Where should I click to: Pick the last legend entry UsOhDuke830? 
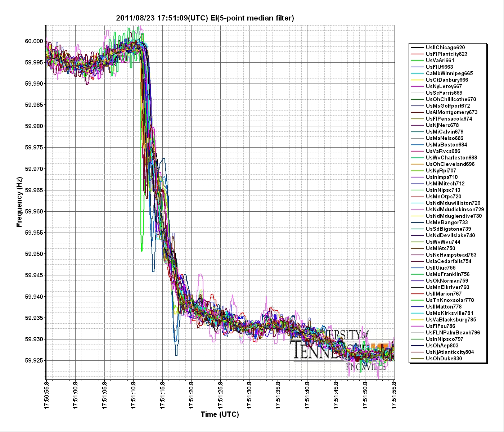tap(444, 359)
